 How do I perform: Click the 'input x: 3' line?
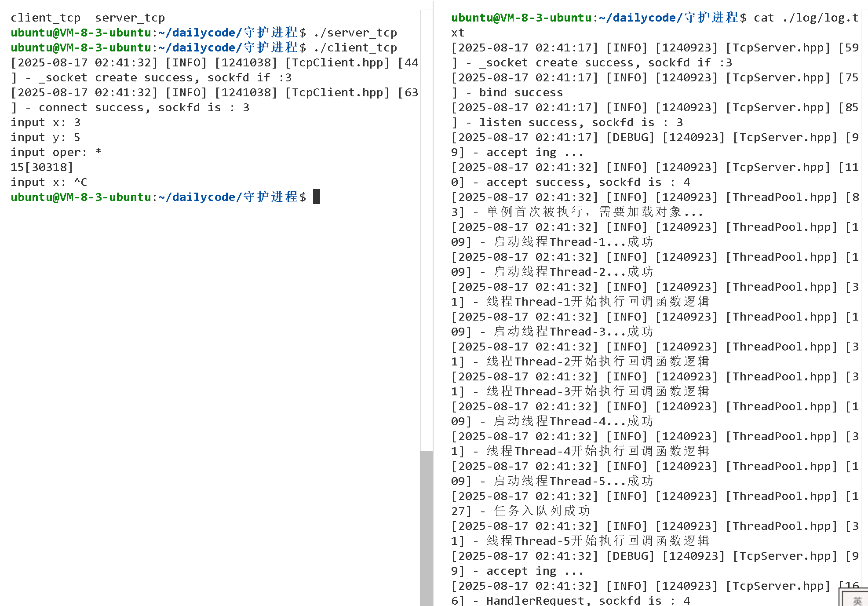coord(45,122)
